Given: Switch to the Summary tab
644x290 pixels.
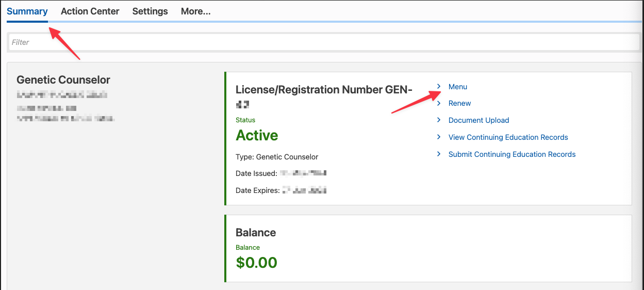Looking at the screenshot, I should pos(27,11).
